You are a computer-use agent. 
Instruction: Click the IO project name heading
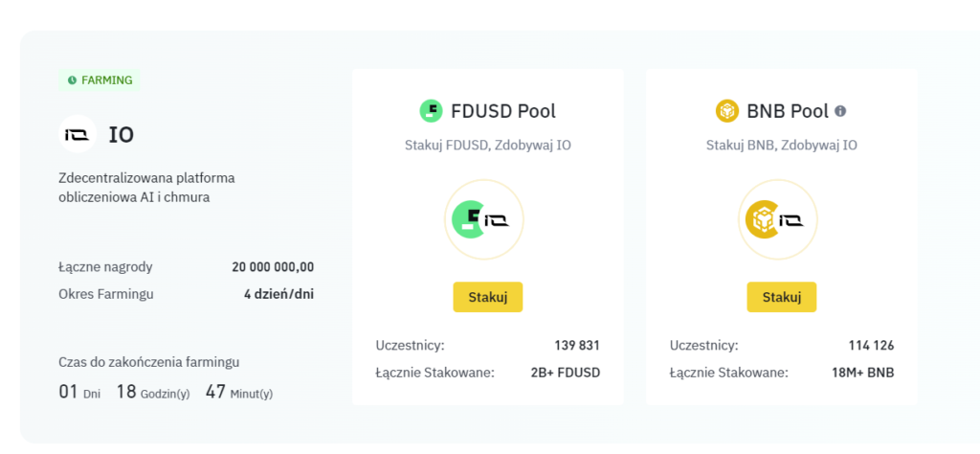122,135
